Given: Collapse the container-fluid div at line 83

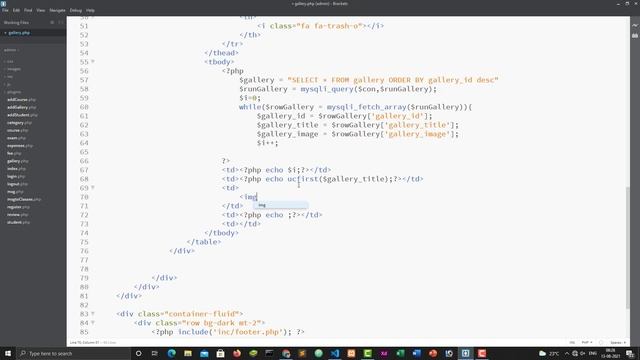Looking at the screenshot, I should (93, 314).
